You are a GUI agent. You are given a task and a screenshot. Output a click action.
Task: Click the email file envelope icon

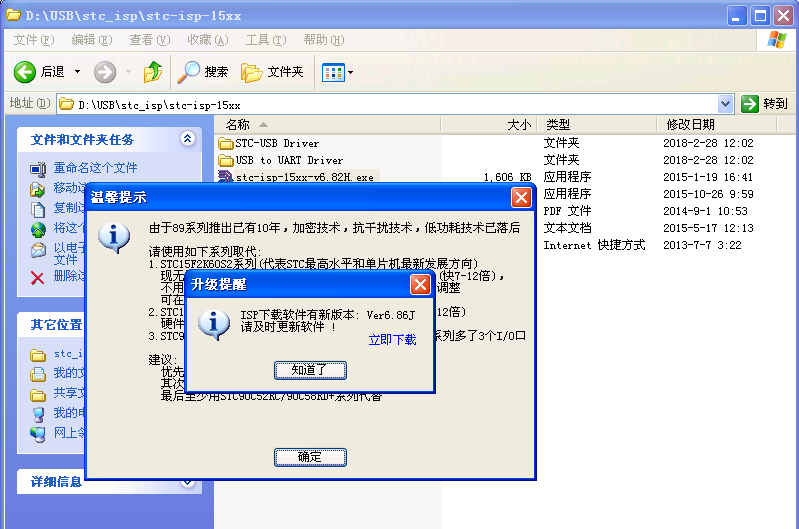(x=38, y=250)
